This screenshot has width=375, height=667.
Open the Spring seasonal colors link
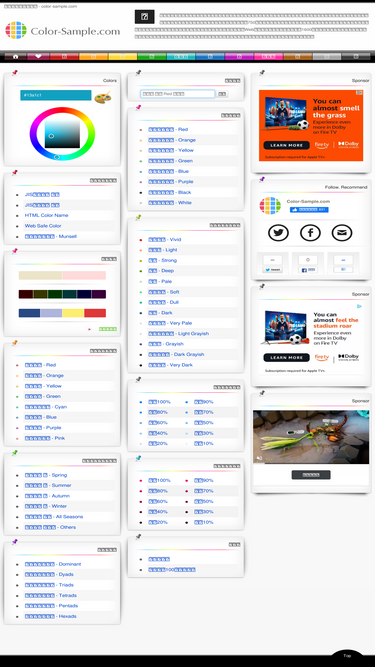(45, 475)
